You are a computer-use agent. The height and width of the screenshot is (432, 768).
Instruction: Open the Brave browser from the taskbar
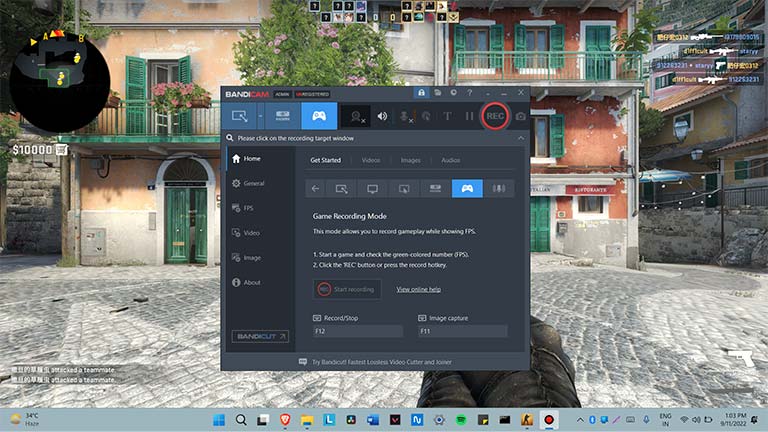[285, 420]
